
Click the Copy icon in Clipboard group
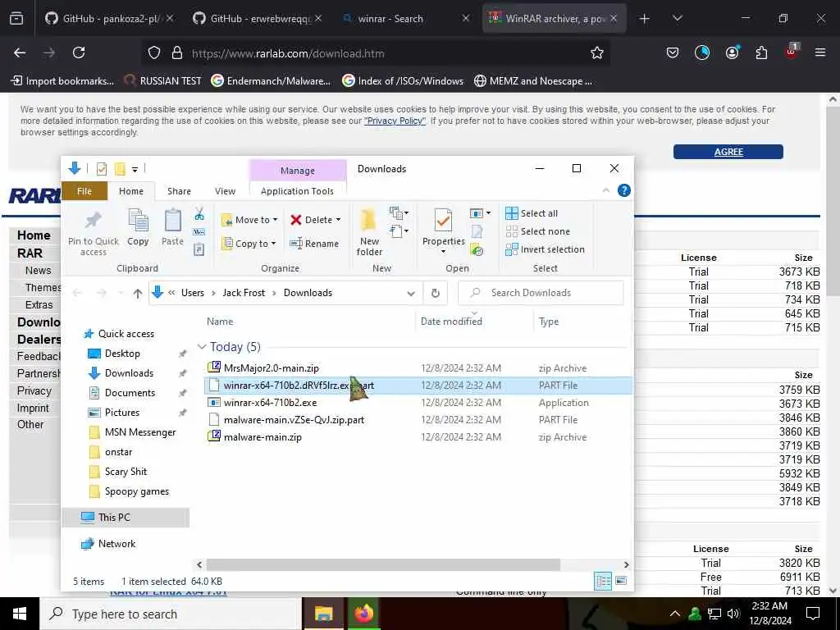pos(138,220)
